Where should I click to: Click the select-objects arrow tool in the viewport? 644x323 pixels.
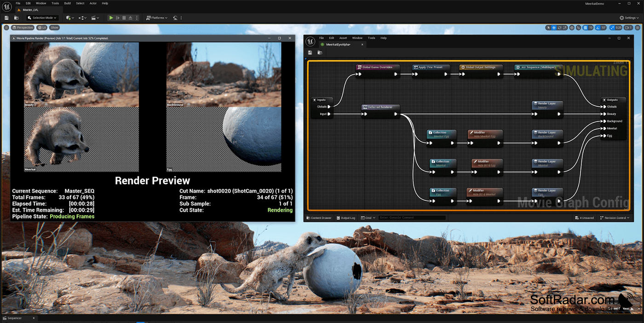(548, 28)
